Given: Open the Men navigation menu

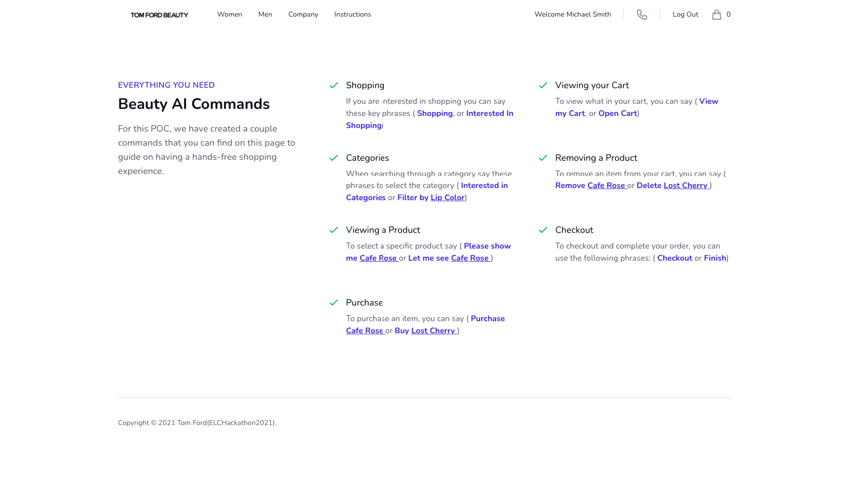Looking at the screenshot, I should click(265, 14).
